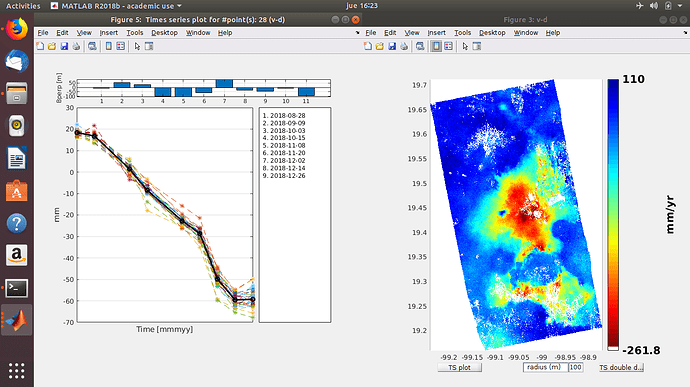Screen dimensions: 690x387
Task: Open File menu in Figure 3 window
Action: (x=371, y=33)
